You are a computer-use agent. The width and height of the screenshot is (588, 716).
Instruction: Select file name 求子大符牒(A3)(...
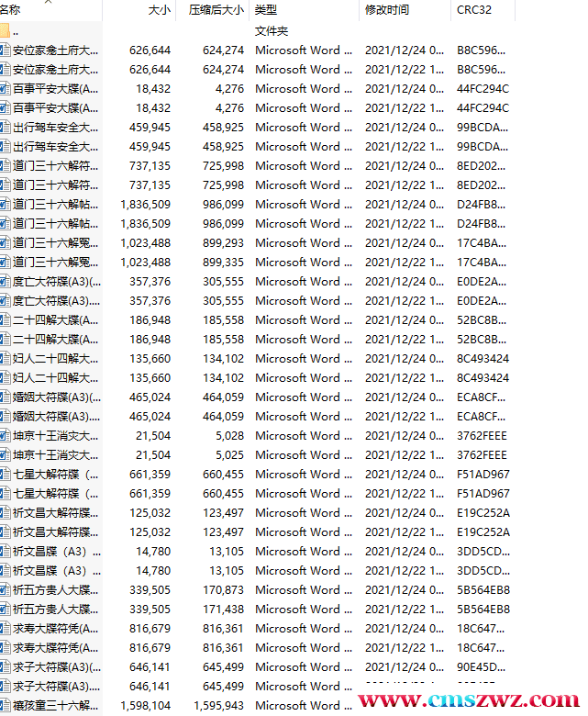coord(57,667)
